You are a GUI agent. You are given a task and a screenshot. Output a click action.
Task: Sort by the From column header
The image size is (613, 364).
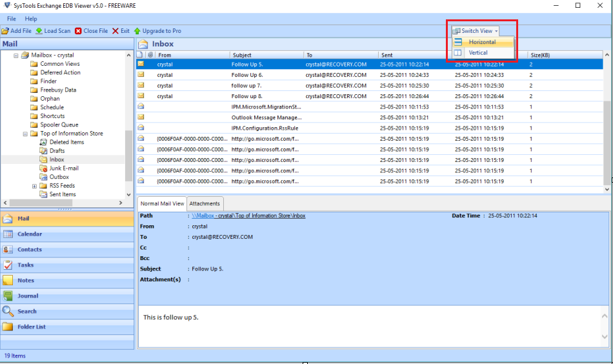[x=192, y=55]
